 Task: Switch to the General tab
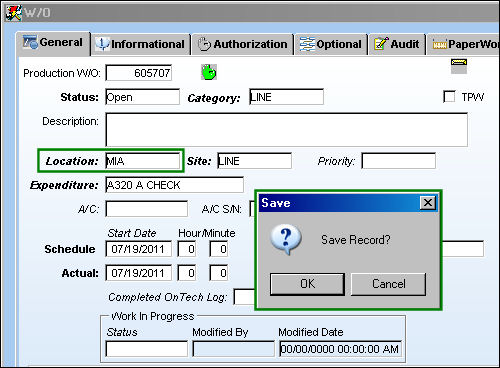[53, 43]
